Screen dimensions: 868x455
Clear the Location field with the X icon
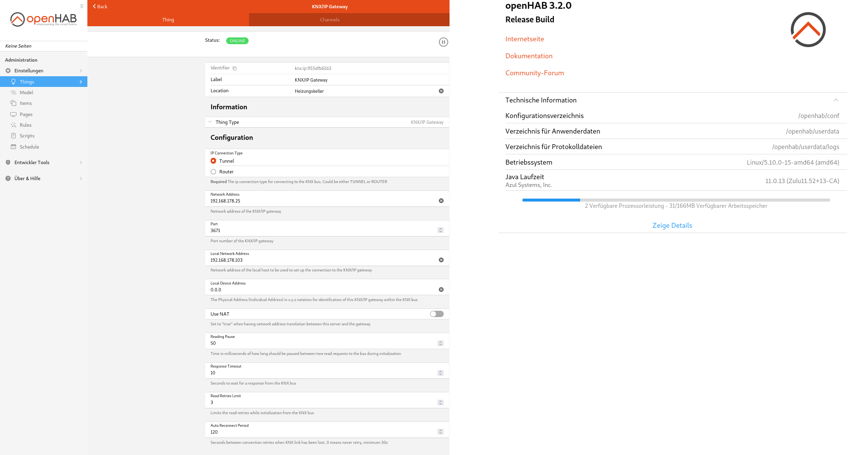point(441,91)
